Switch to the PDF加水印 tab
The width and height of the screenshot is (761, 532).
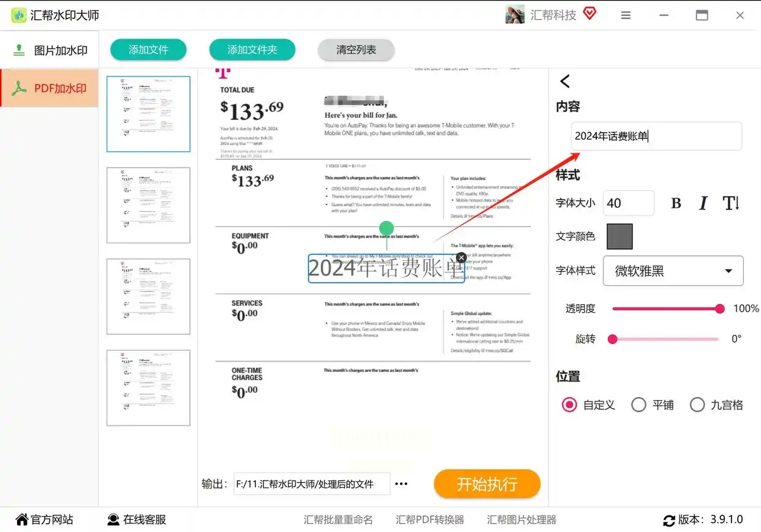click(49, 88)
